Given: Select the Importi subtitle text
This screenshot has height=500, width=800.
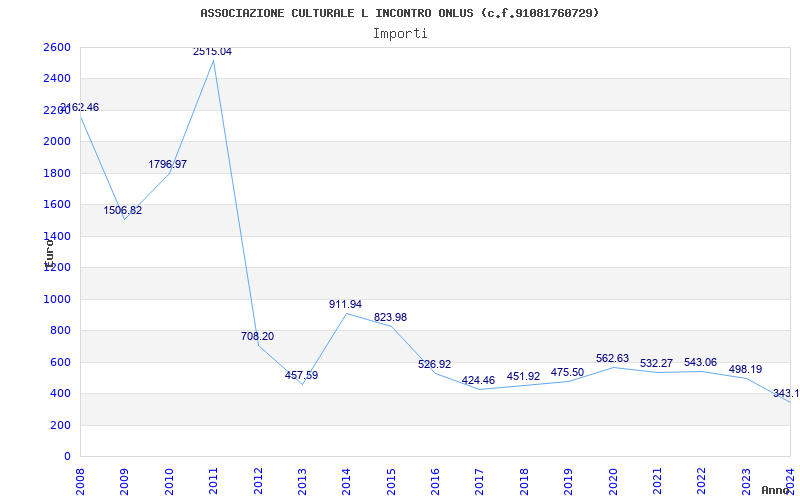Looking at the screenshot, I should point(400,33).
